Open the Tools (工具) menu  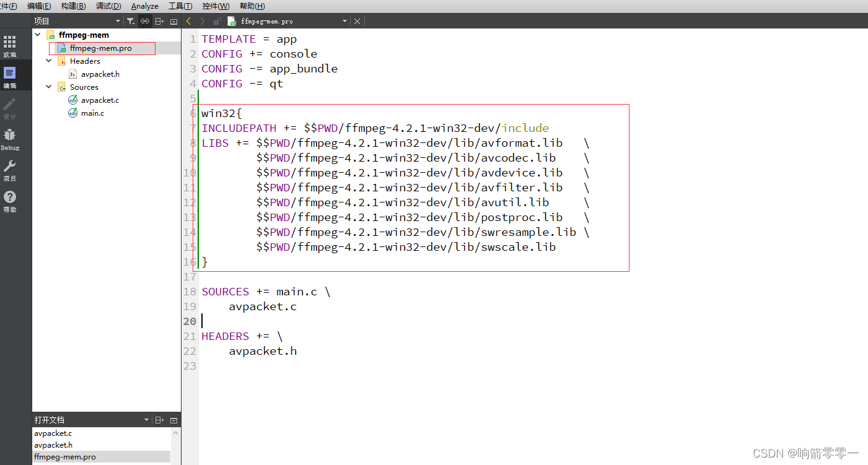tap(180, 6)
